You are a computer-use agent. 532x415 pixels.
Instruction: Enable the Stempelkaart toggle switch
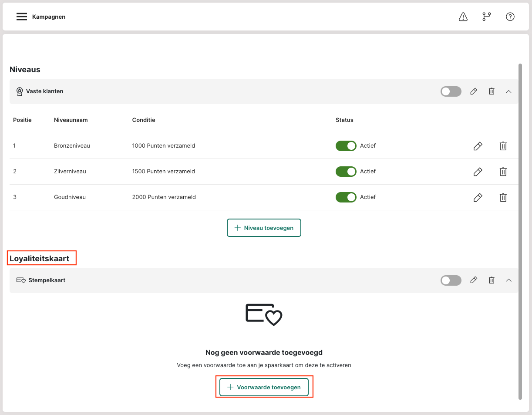(451, 280)
